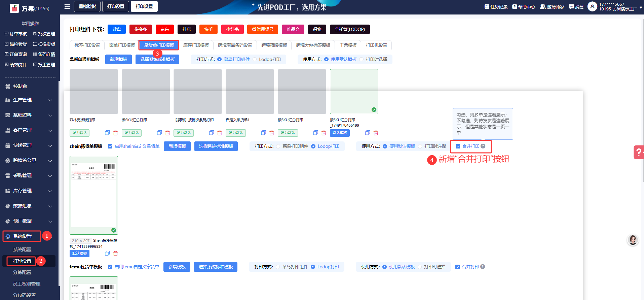Select the Shein拣货单 template thumbnail
Image resolution: width=644 pixels, height=300 pixels.
coord(94,195)
